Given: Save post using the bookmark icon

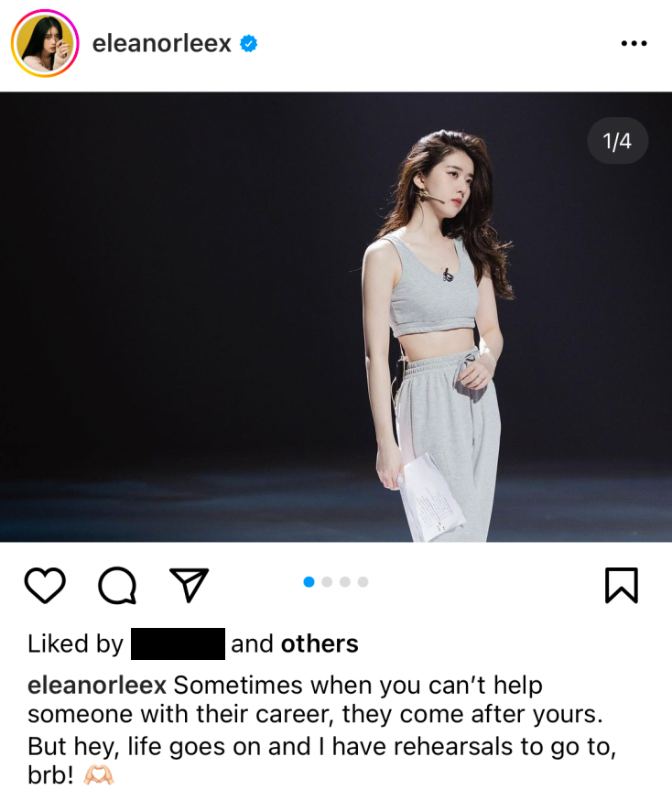Looking at the screenshot, I should 622,585.
